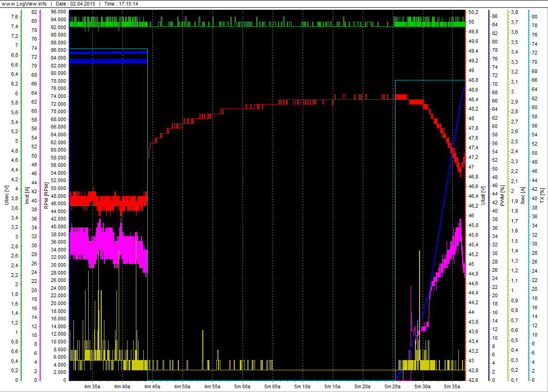
Task: Click the 5m 30s time axis label
Action: (x=423, y=386)
